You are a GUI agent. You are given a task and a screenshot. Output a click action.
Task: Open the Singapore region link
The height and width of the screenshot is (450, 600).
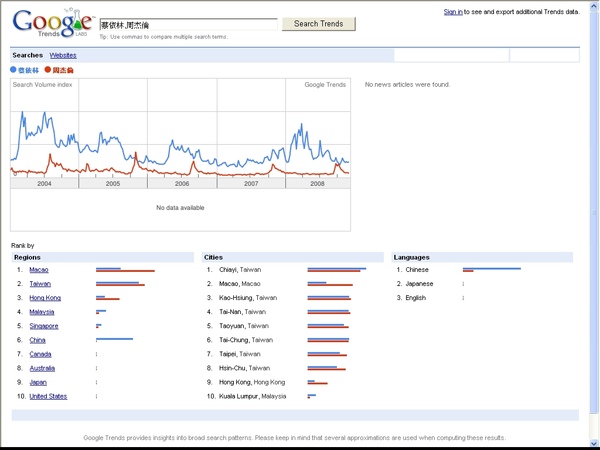click(44, 326)
